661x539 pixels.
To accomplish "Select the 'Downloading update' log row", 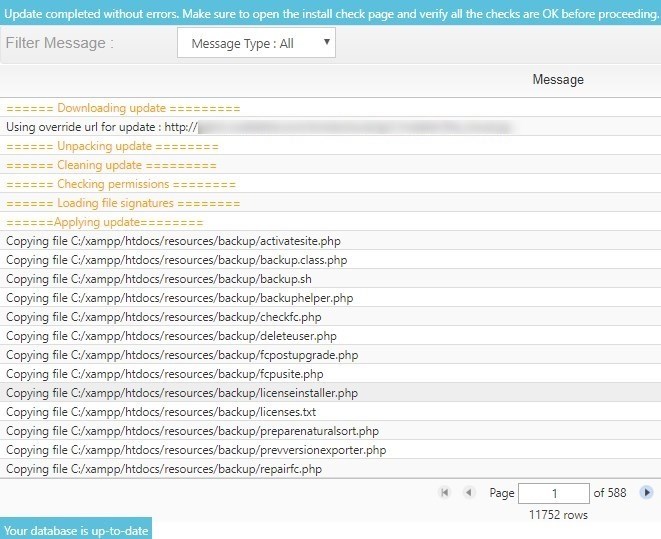I will [x=123, y=108].
